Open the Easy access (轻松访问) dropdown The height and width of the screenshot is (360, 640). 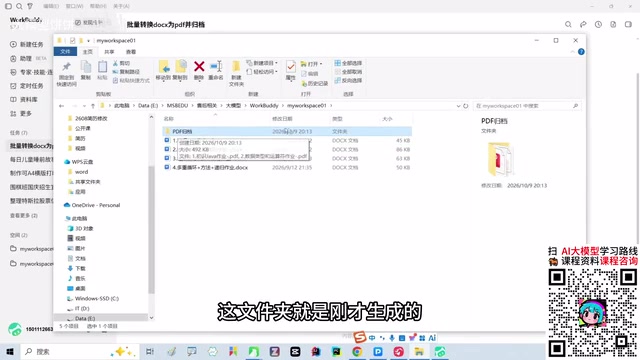262,72
